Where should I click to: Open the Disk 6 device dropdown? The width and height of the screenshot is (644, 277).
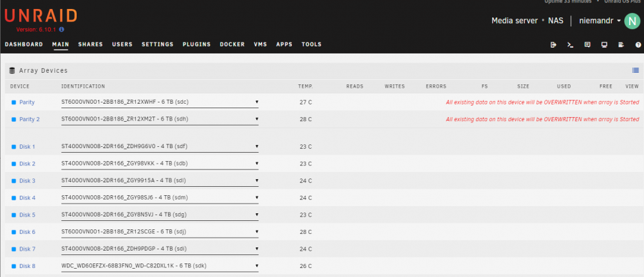[x=160, y=232]
